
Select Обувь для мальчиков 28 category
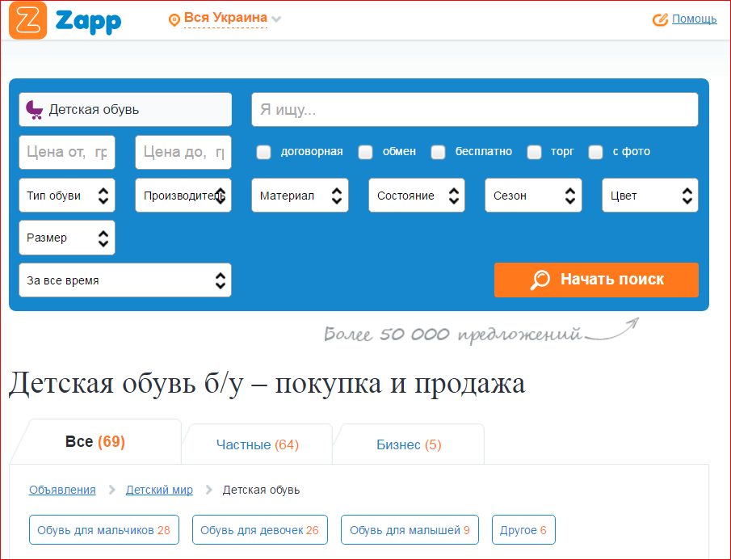pyautogui.click(x=104, y=529)
